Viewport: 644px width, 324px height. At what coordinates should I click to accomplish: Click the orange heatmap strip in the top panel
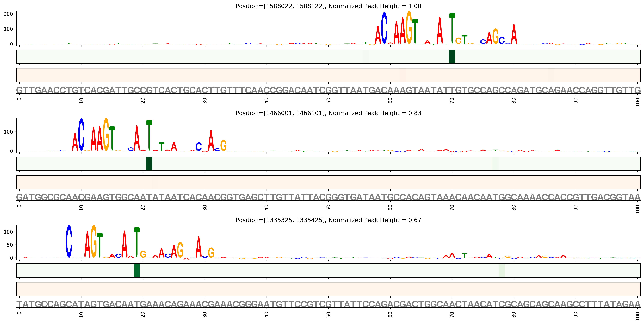pos(329,75)
